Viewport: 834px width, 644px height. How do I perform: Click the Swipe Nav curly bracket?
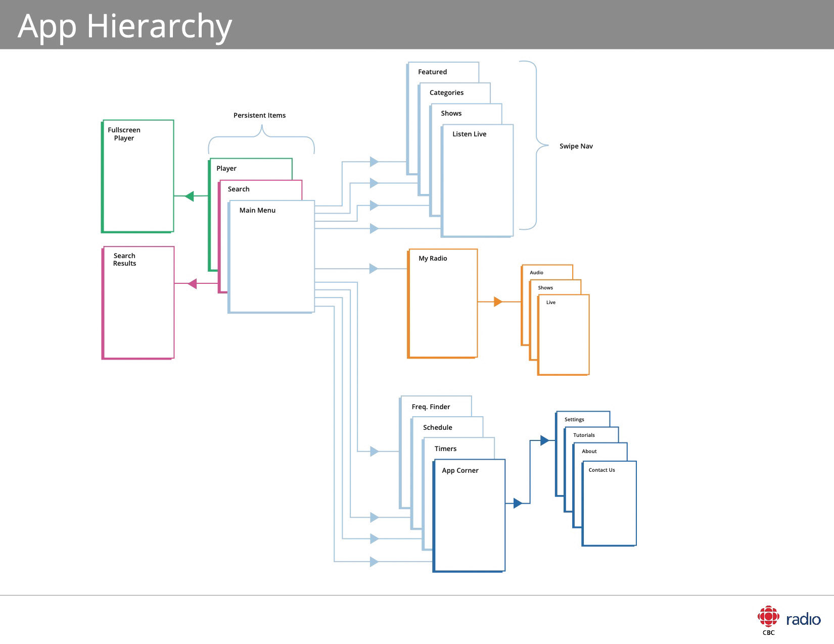(536, 145)
